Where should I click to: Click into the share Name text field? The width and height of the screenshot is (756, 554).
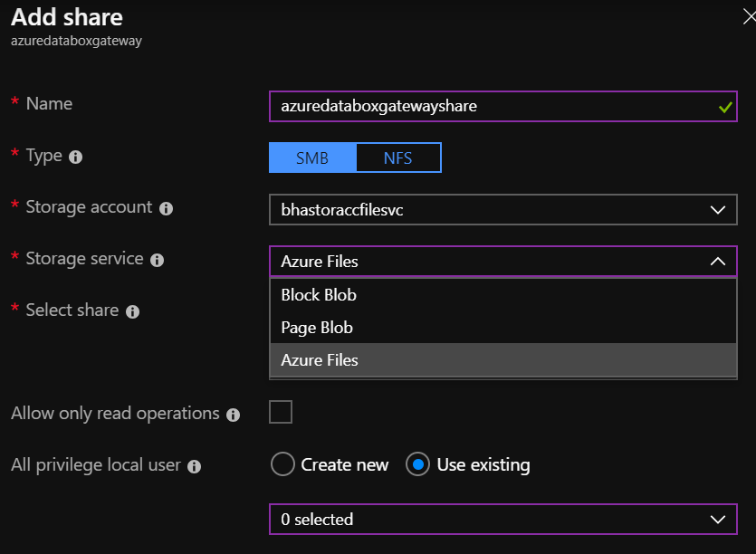pos(489,106)
